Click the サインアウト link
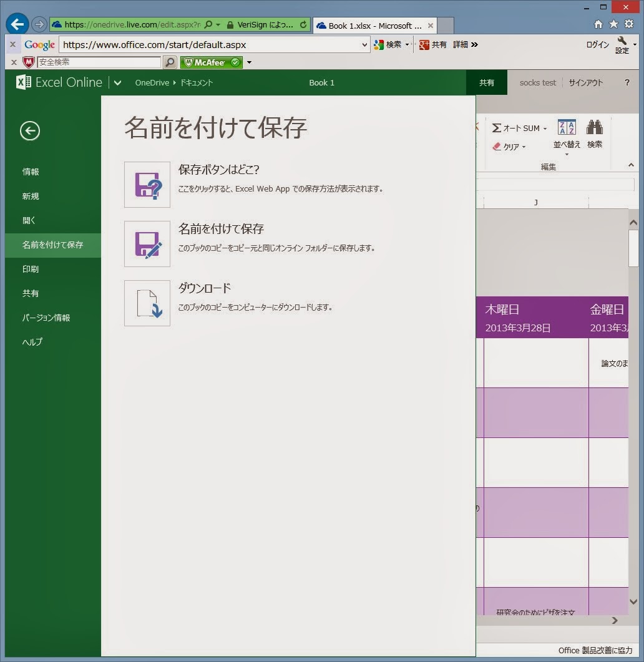Screen dimensions: 644x662 click(x=586, y=83)
